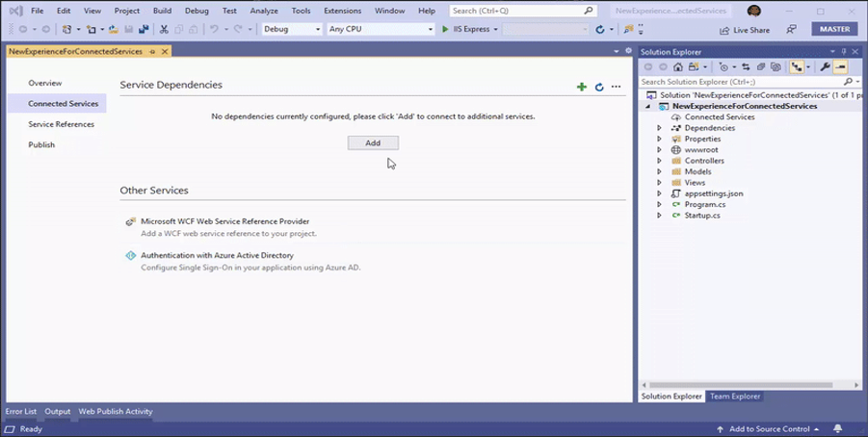Click the Solution Explorer horizontal scrollbar
This screenshot has width=868, height=437.
pyautogui.click(x=732, y=385)
